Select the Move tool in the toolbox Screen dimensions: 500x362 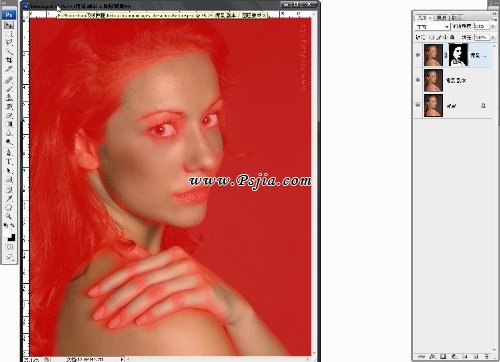pos(9,25)
